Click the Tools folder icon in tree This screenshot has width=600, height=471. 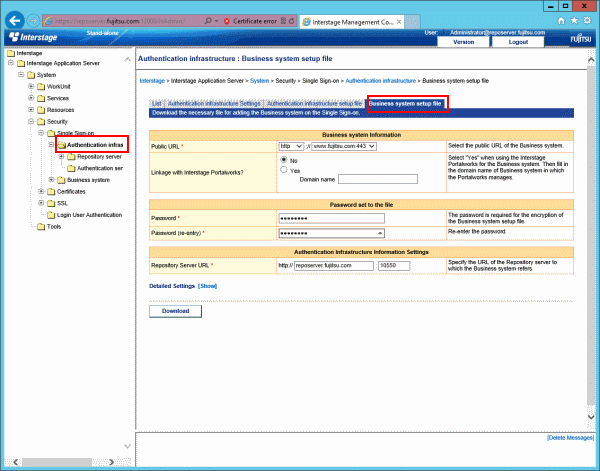40,226
